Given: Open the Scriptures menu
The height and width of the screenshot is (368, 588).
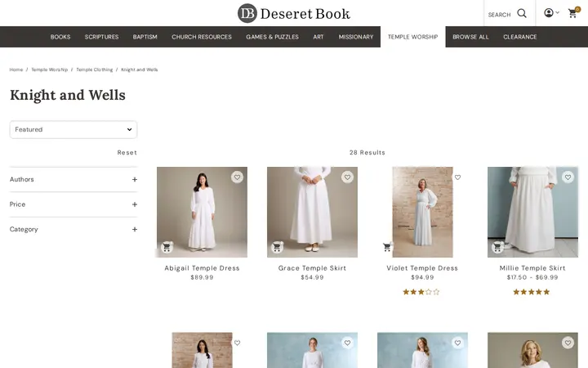Looking at the screenshot, I should tap(101, 37).
